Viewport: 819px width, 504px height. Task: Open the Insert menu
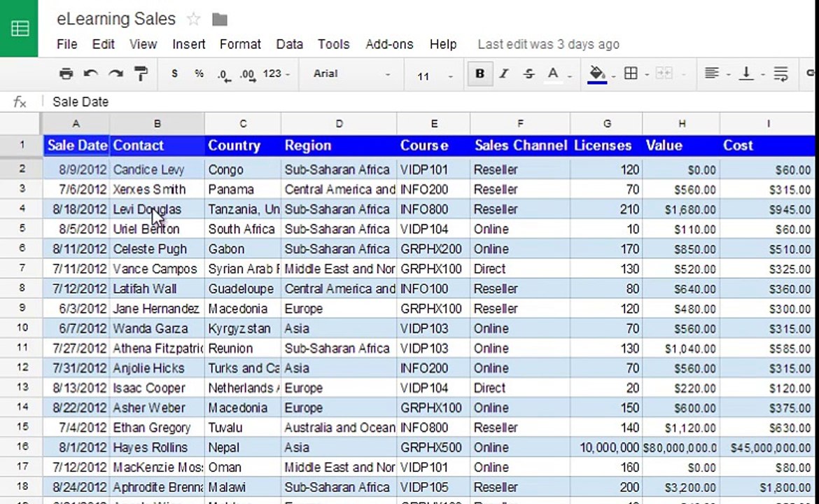click(188, 44)
